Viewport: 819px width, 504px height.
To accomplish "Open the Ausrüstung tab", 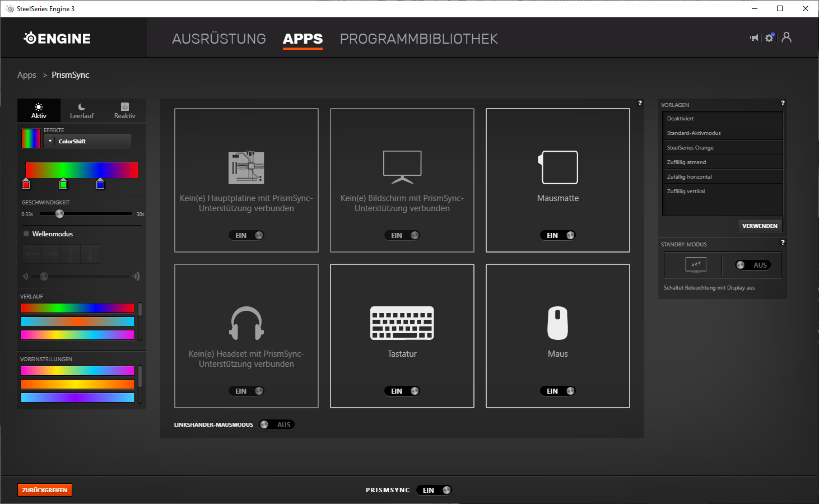I will point(219,39).
